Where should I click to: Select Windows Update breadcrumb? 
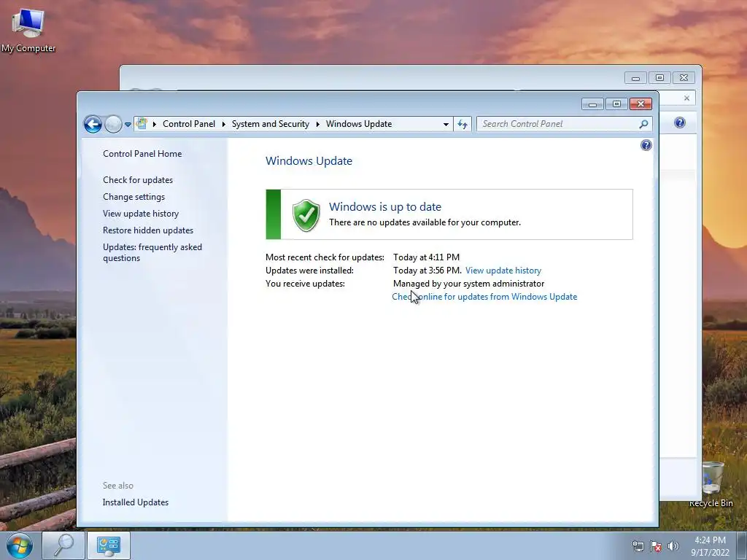coord(359,124)
